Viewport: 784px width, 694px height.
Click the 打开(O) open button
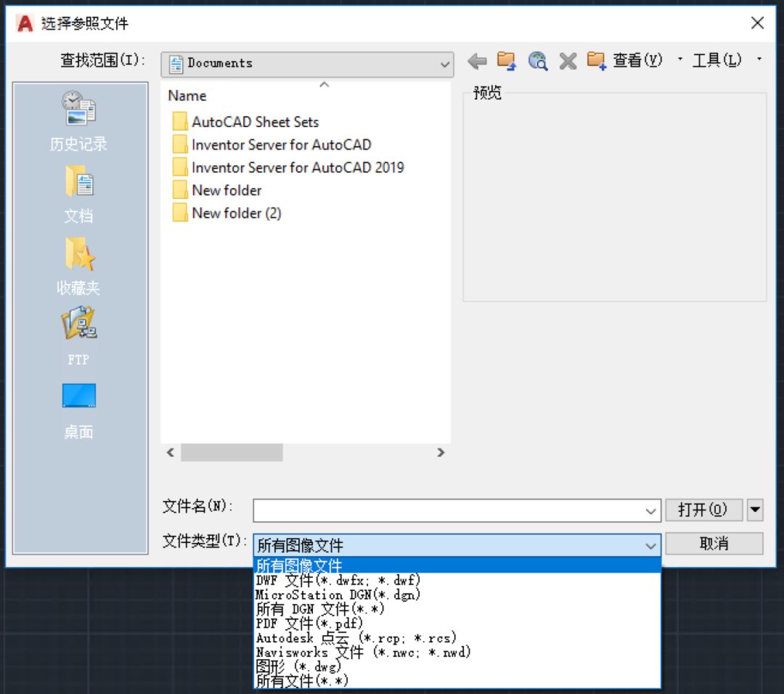[703, 510]
